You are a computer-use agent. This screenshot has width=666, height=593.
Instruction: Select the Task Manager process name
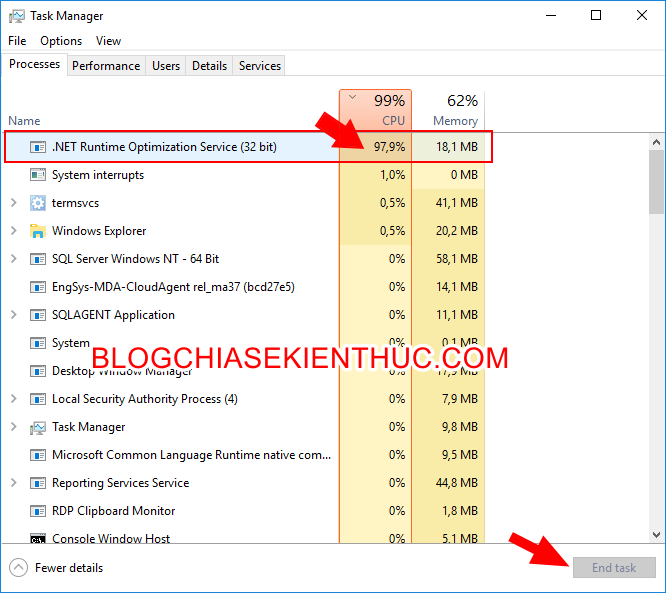(88, 427)
